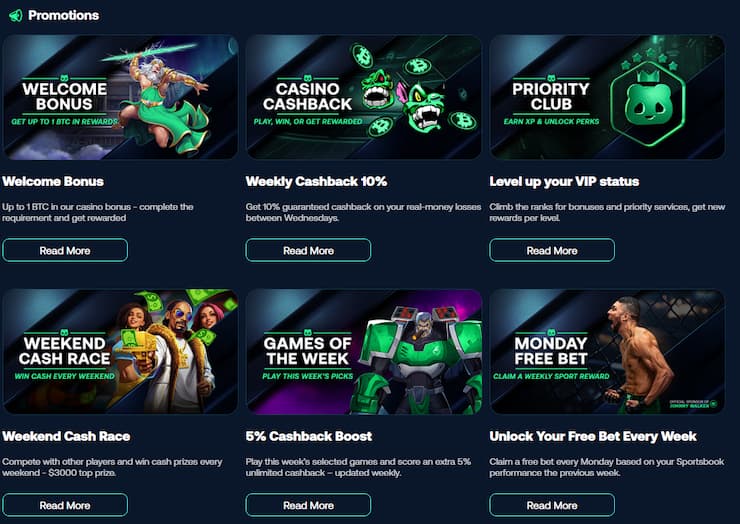Click the Promotions megaphone icon

(15, 15)
